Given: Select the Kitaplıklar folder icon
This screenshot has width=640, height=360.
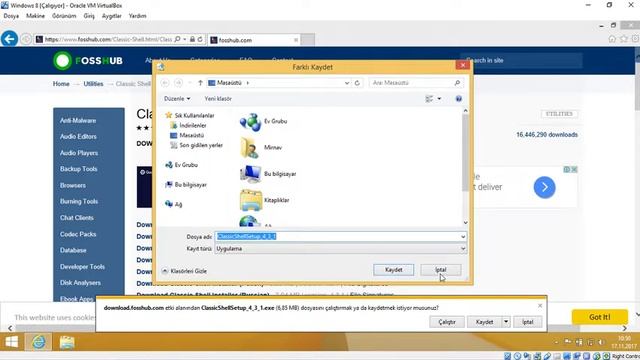Looking at the screenshot, I should pos(251,200).
